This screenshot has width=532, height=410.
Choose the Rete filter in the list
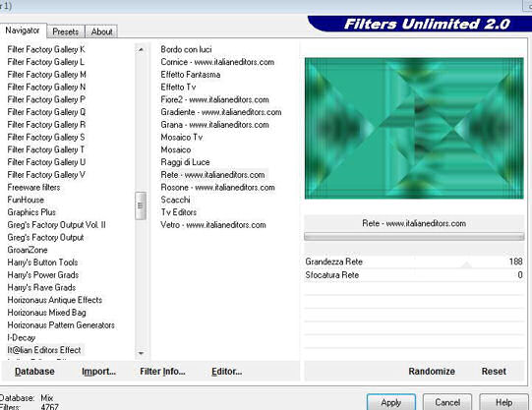click(212, 175)
